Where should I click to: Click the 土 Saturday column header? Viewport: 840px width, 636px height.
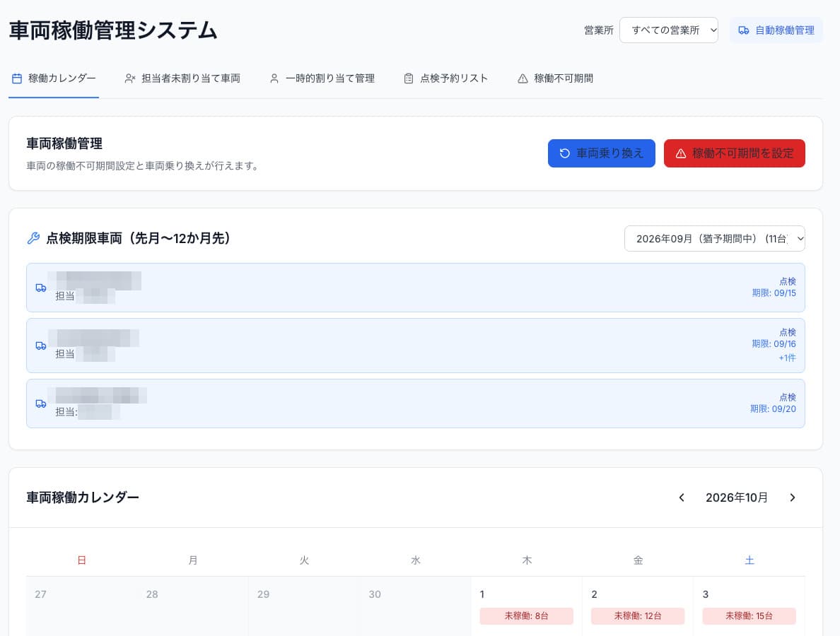click(x=749, y=560)
